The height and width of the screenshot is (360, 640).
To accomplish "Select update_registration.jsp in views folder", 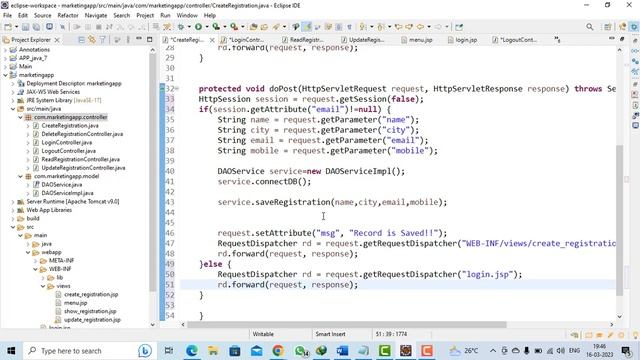I will pos(92,320).
